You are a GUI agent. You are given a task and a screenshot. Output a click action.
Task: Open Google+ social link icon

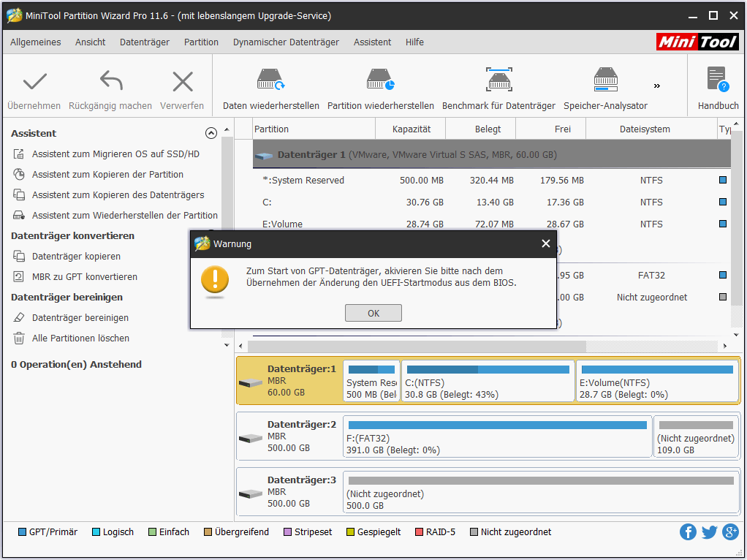pyautogui.click(x=730, y=531)
